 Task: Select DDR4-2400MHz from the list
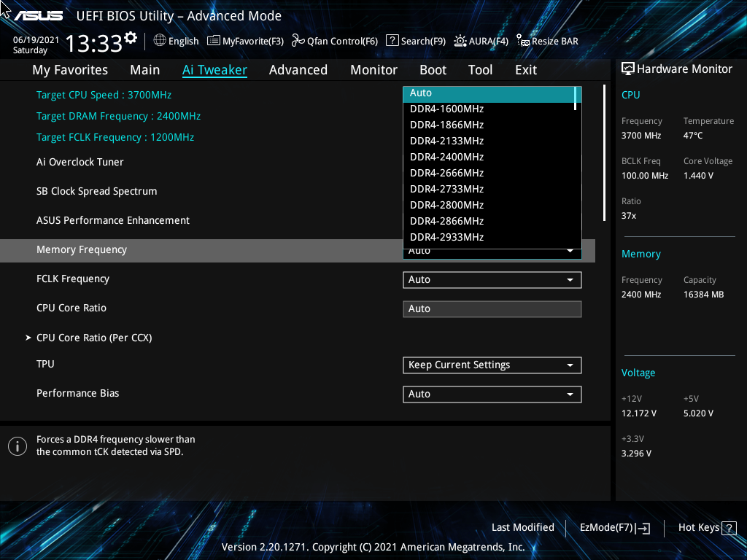coord(446,157)
